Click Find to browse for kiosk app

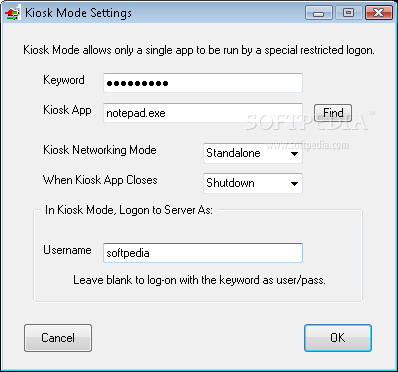pyautogui.click(x=333, y=113)
